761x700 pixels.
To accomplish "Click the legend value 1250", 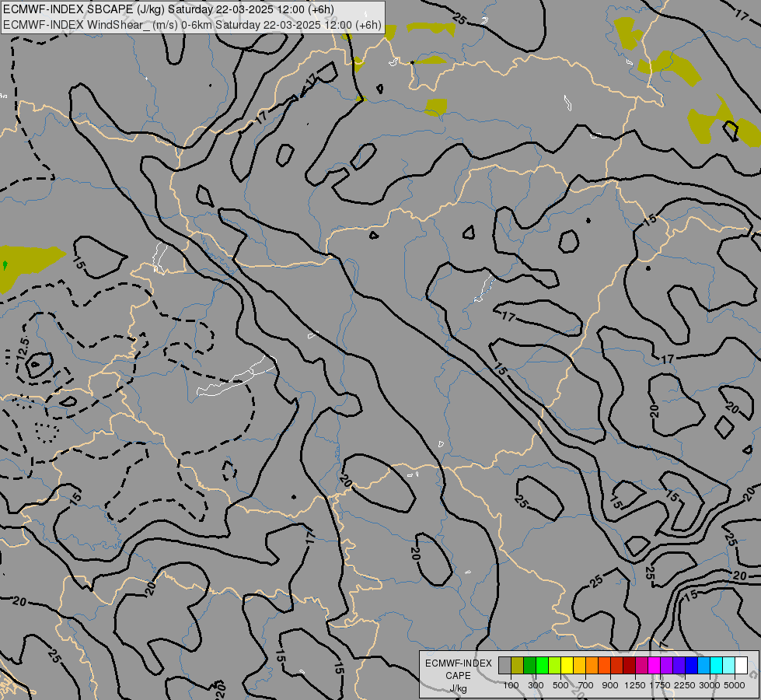I will [x=635, y=685].
